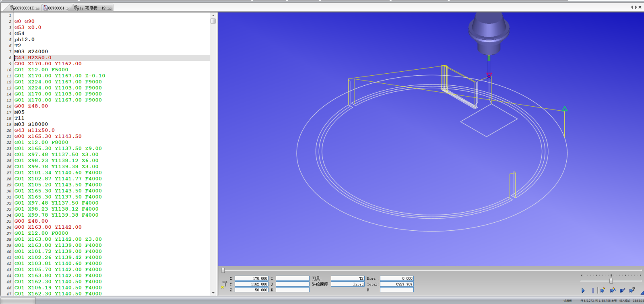Pause the toolpath simulation
The image size is (644, 304).
coord(592,290)
